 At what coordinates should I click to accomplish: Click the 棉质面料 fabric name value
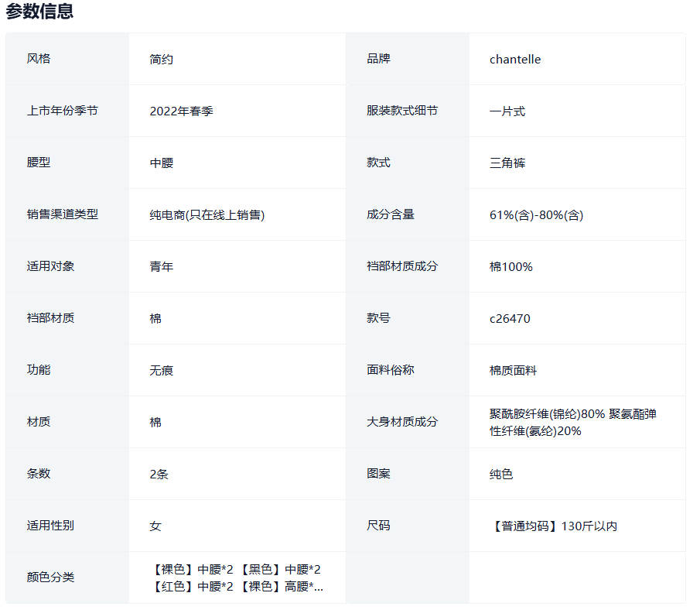pyautogui.click(x=513, y=371)
